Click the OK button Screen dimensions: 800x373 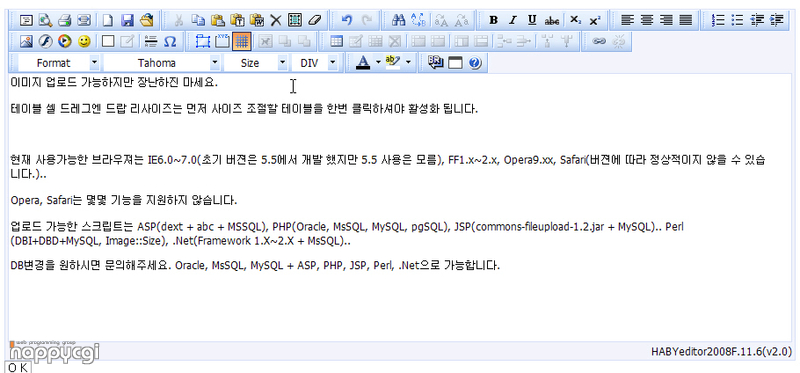pos(18,367)
